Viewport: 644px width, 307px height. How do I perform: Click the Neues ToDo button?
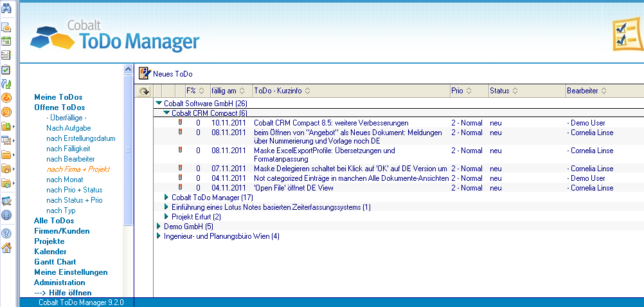tap(166, 74)
